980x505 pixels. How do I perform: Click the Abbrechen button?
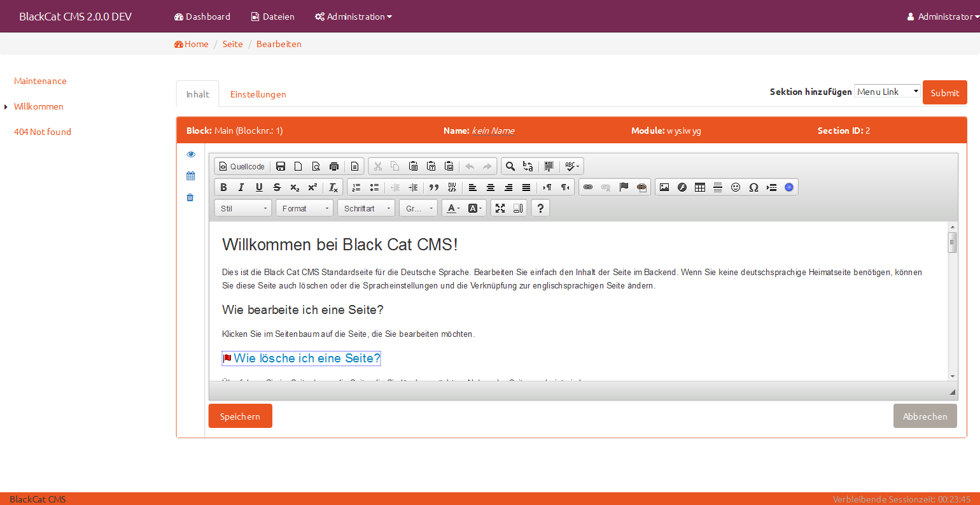925,416
